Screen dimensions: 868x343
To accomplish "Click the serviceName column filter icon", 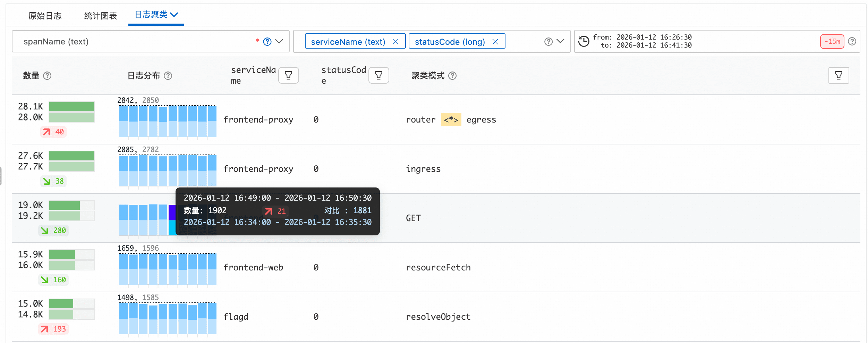I will (x=288, y=75).
